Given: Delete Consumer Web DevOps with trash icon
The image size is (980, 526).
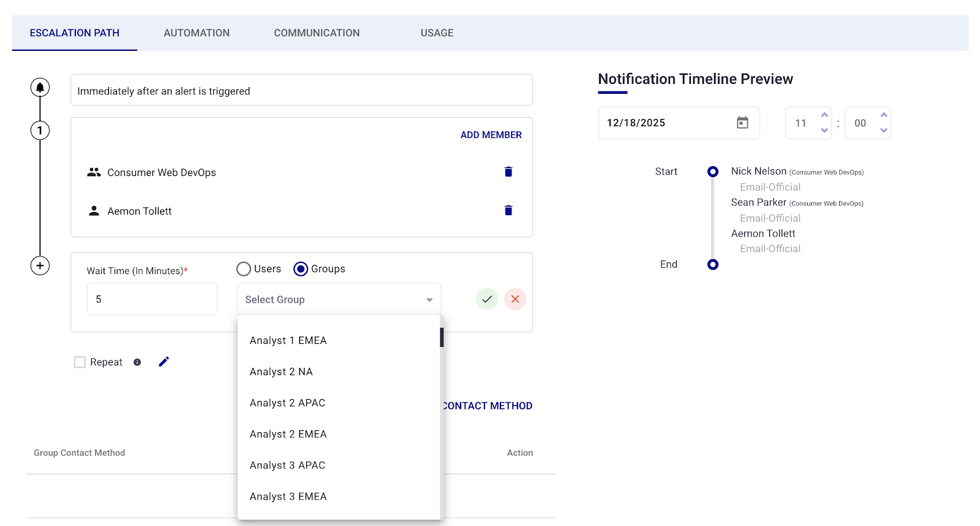Looking at the screenshot, I should 508,172.
